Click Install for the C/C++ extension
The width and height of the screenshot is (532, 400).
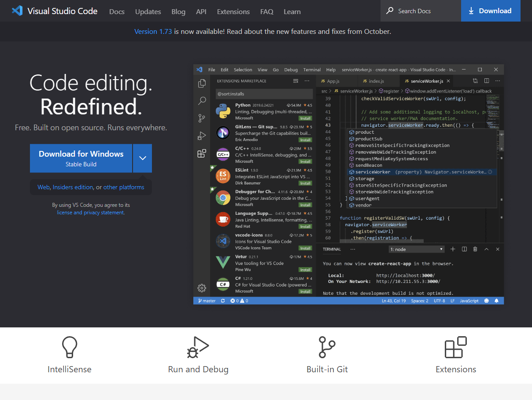[306, 161]
